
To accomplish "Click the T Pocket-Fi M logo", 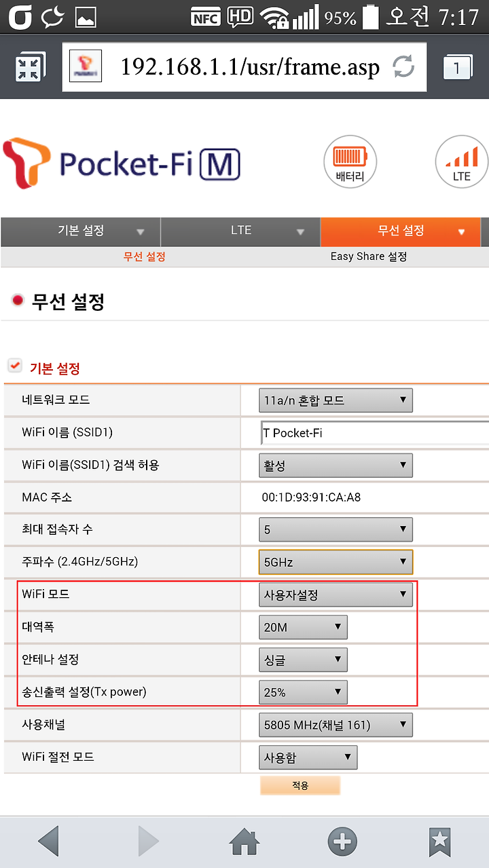I will coord(122,162).
